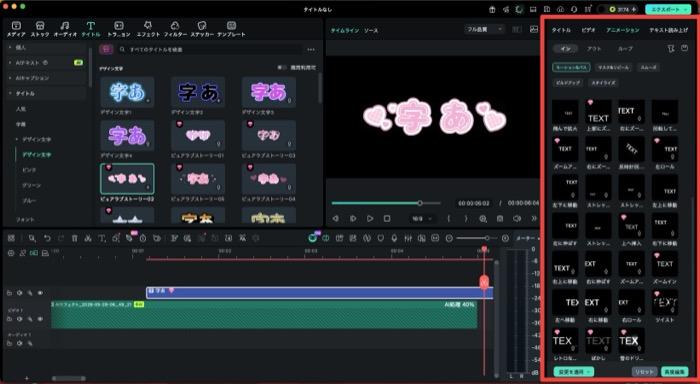
Task: Select the ループ animation sub-tab
Action: [625, 49]
